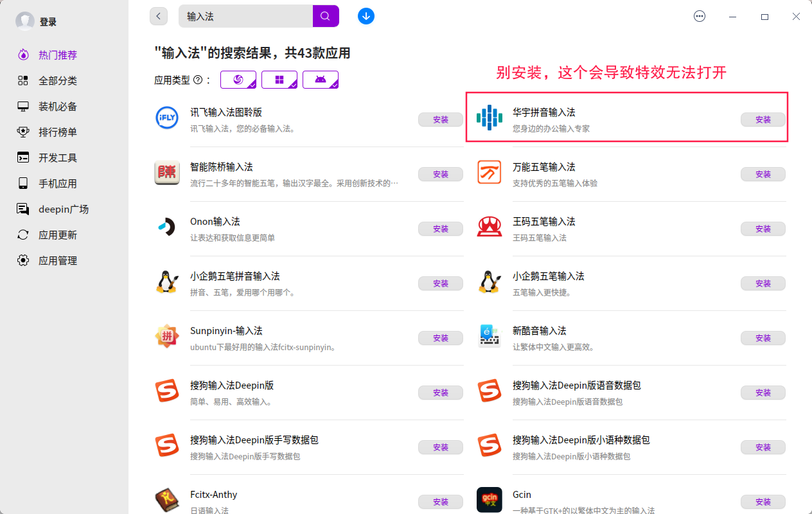Install 智能陈桥输入法 with its 安装 button
The height and width of the screenshot is (514, 812).
pos(441,173)
